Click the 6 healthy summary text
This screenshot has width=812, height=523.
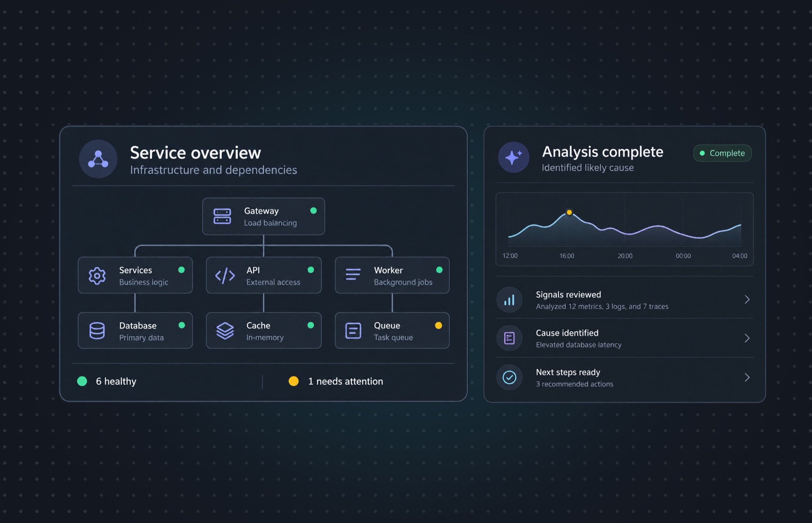click(116, 381)
